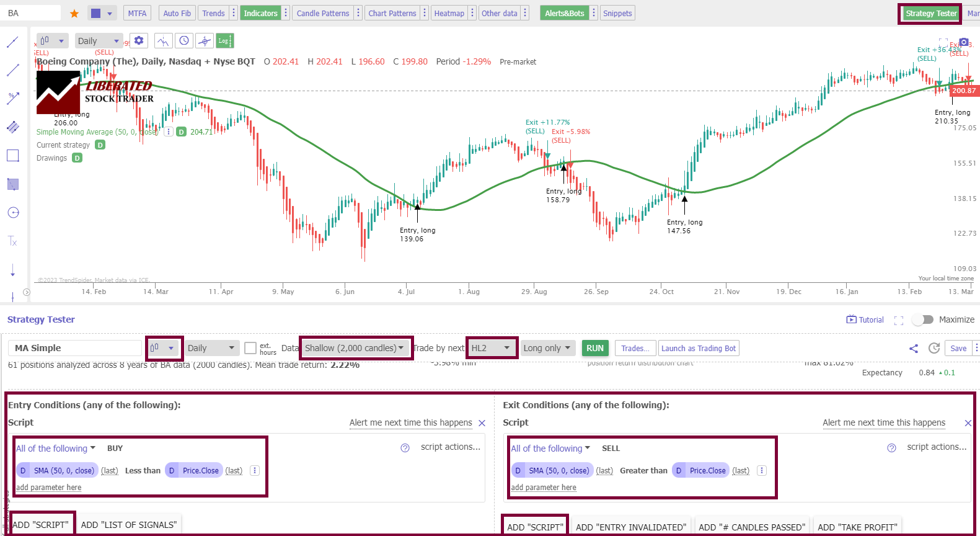Select the text annotation tool
Image resolution: width=980 pixels, height=536 pixels.
click(x=12, y=241)
